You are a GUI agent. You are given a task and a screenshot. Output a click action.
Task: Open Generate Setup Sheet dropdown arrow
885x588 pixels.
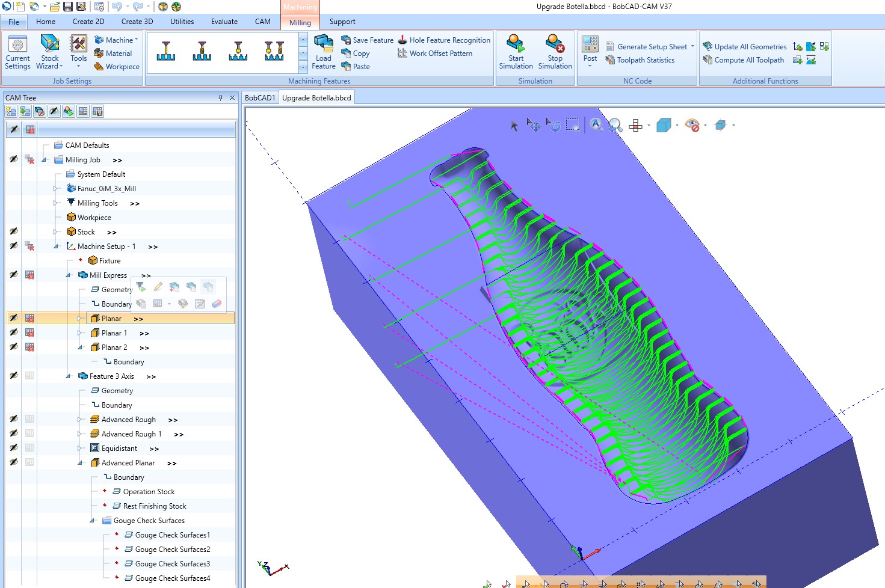pyautogui.click(x=692, y=46)
